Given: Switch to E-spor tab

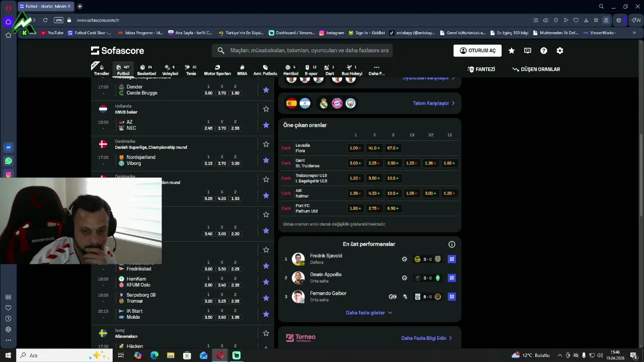Looking at the screenshot, I should 311,70.
